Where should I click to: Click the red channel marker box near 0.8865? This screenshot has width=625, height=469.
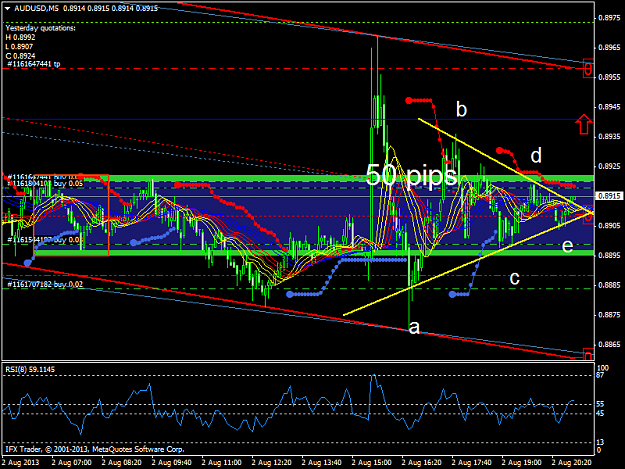point(588,354)
